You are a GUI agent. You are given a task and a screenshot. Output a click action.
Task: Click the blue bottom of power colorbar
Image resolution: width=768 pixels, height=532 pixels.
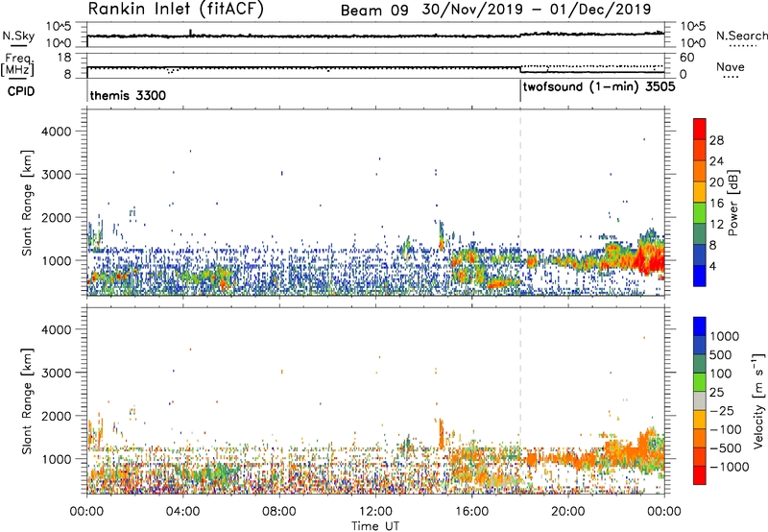[x=700, y=277]
